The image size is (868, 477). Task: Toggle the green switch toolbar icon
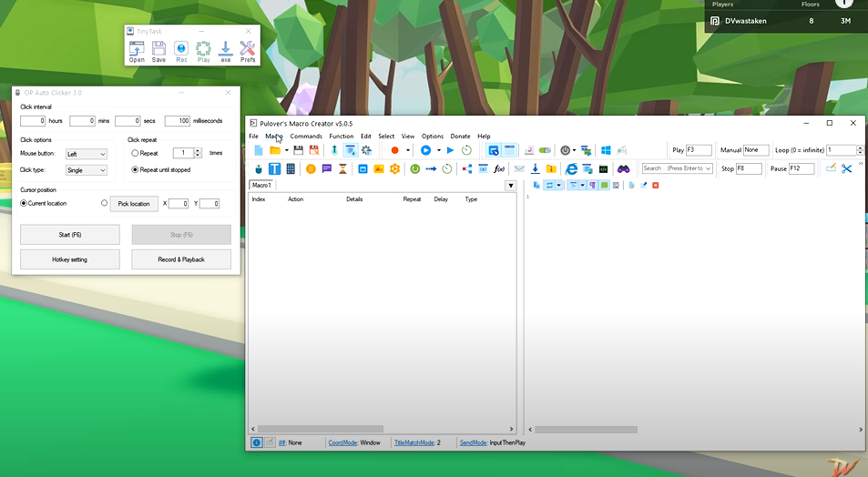tap(545, 150)
